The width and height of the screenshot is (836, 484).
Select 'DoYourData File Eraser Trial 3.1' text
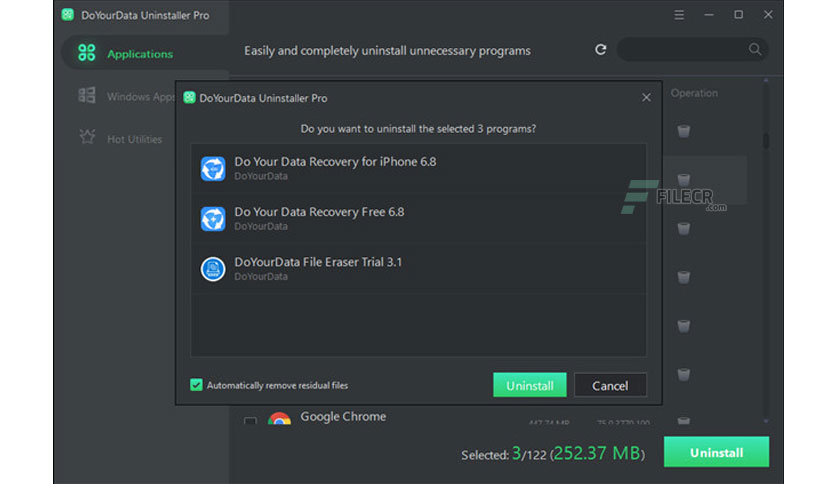point(318,262)
